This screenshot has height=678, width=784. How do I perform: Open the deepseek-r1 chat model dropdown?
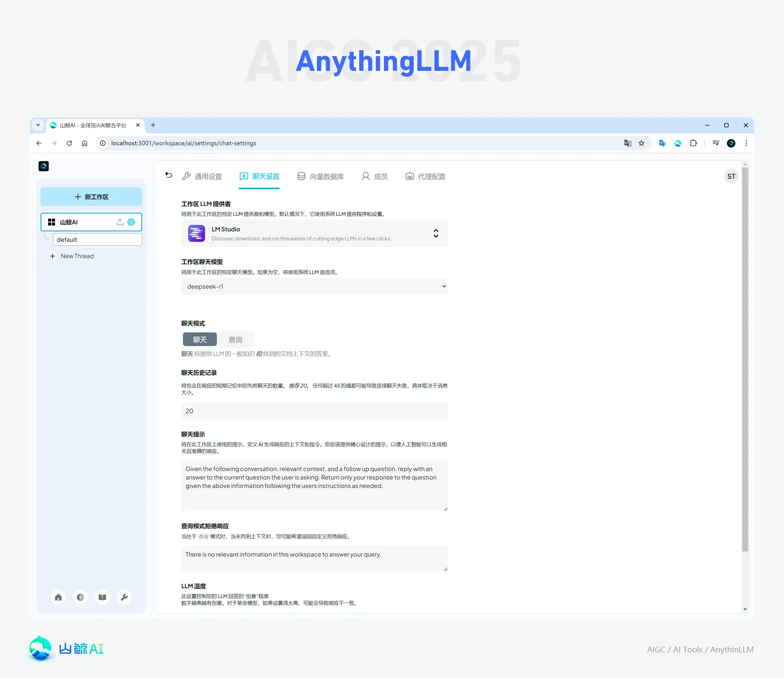coord(315,287)
